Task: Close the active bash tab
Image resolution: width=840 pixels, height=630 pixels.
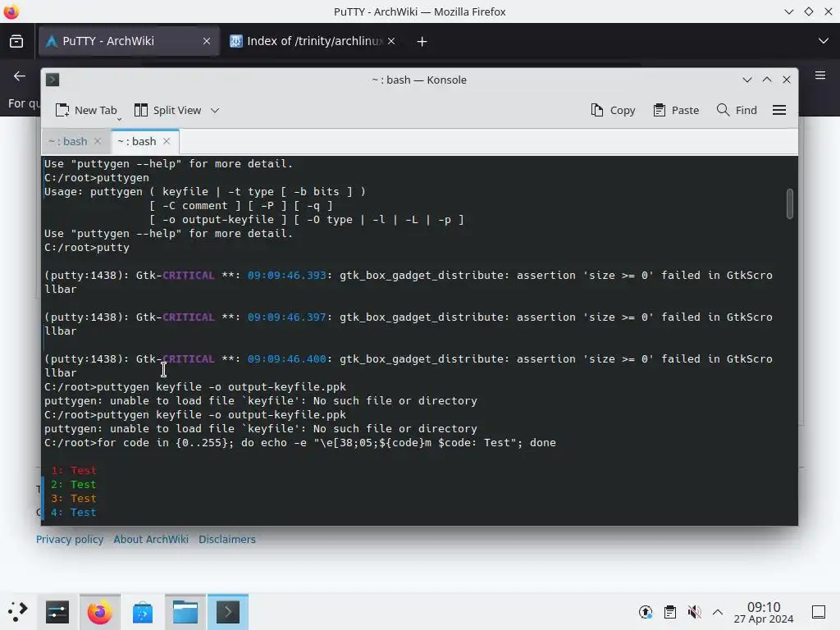Action: click(167, 141)
